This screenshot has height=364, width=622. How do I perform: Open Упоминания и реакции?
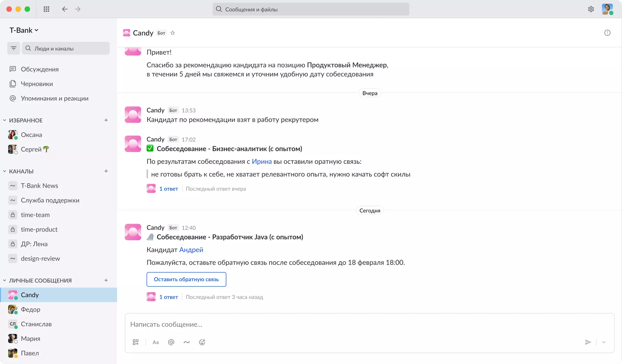pyautogui.click(x=54, y=98)
